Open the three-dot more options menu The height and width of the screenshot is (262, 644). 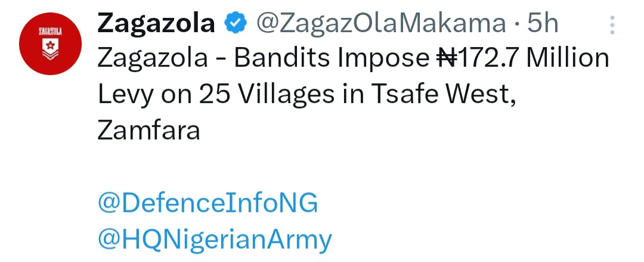coord(612,26)
